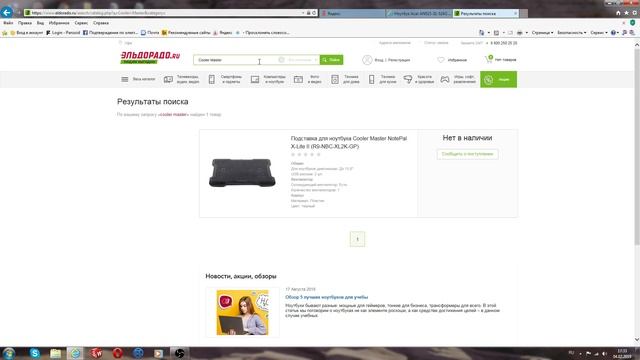
Task: Open Техника для дома category
Action: pos(345,79)
